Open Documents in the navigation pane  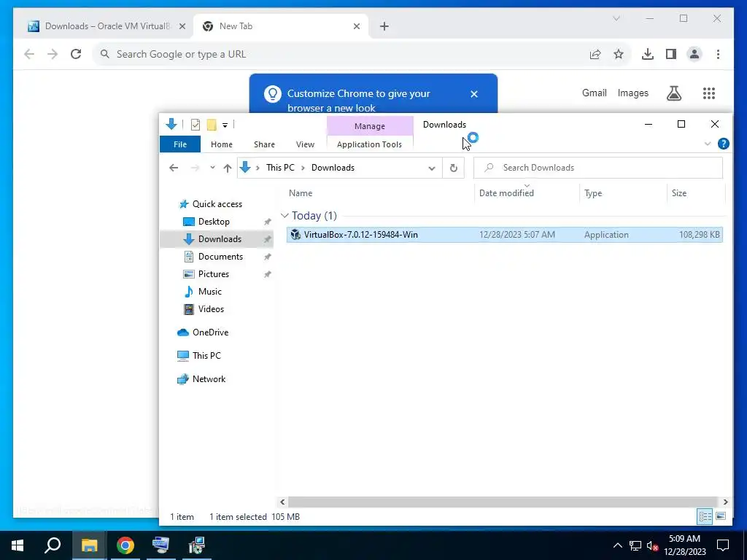tap(220, 257)
